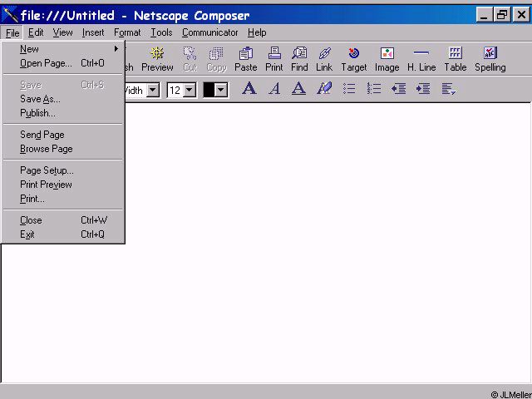Viewport: 532px width, 399px height.
Task: Open the Tools menu
Action: click(161, 32)
